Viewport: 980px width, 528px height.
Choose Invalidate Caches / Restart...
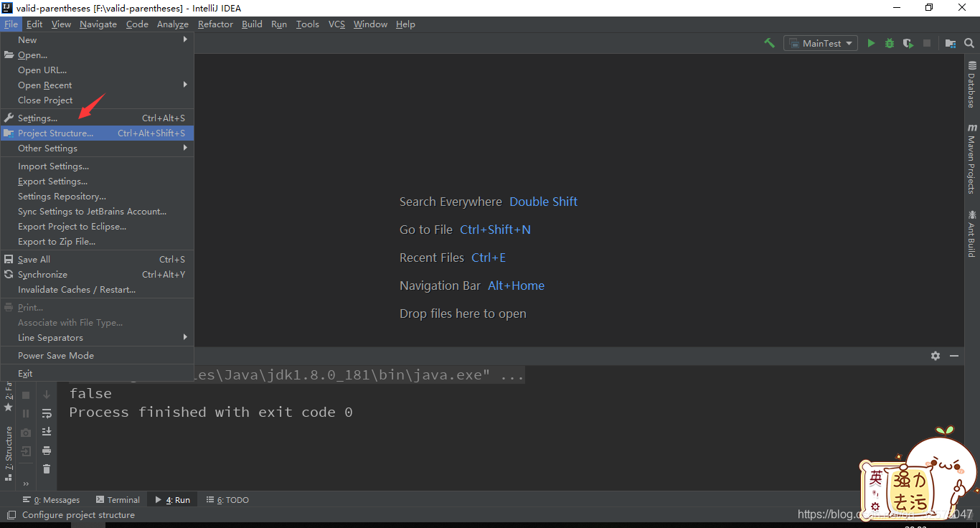tap(97, 290)
